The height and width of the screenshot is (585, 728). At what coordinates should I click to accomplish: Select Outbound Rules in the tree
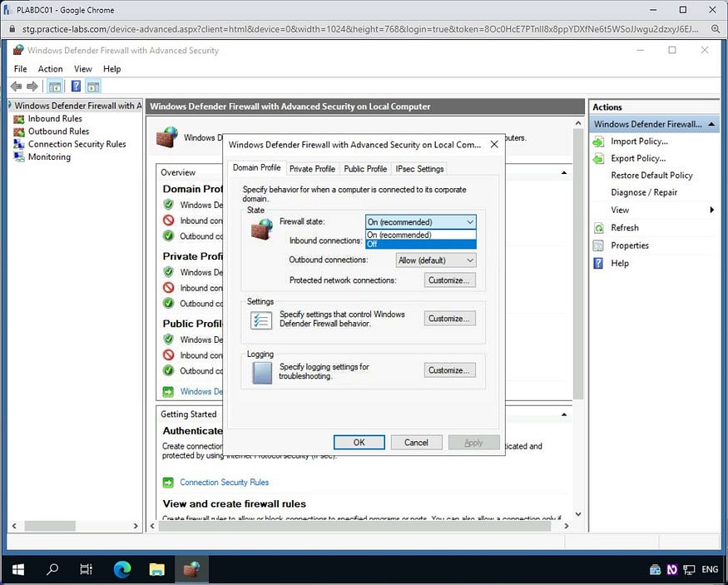(58, 131)
